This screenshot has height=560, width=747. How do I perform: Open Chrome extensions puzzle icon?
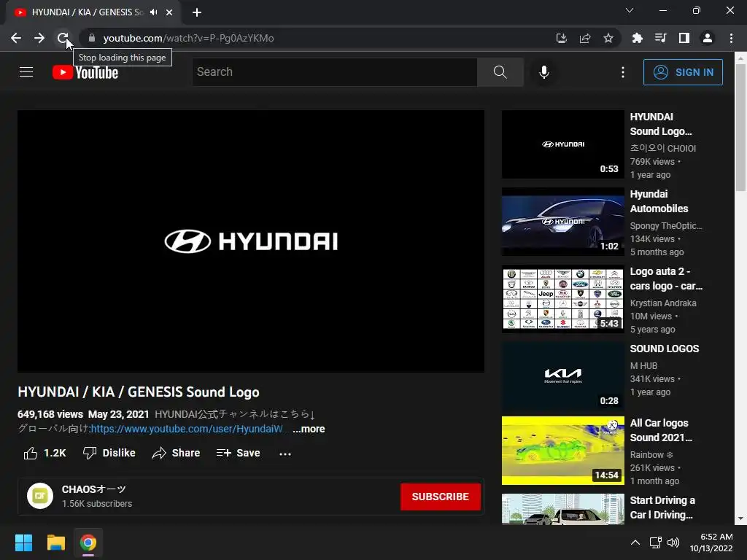click(x=637, y=38)
